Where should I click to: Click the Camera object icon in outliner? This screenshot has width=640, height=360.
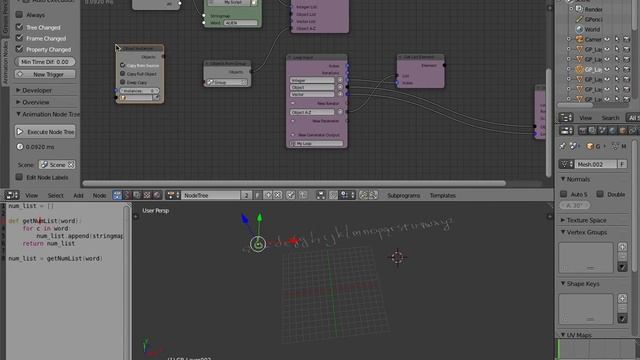[x=579, y=39]
